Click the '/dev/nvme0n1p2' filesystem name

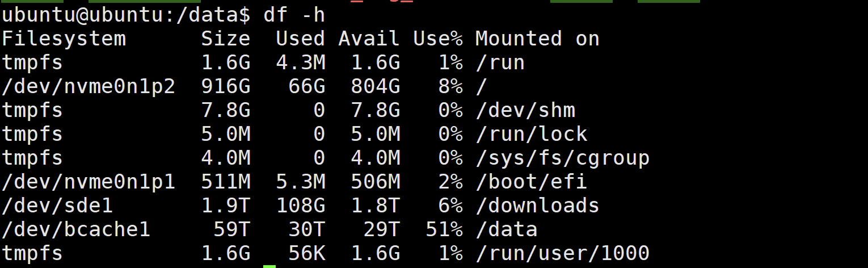(x=89, y=86)
